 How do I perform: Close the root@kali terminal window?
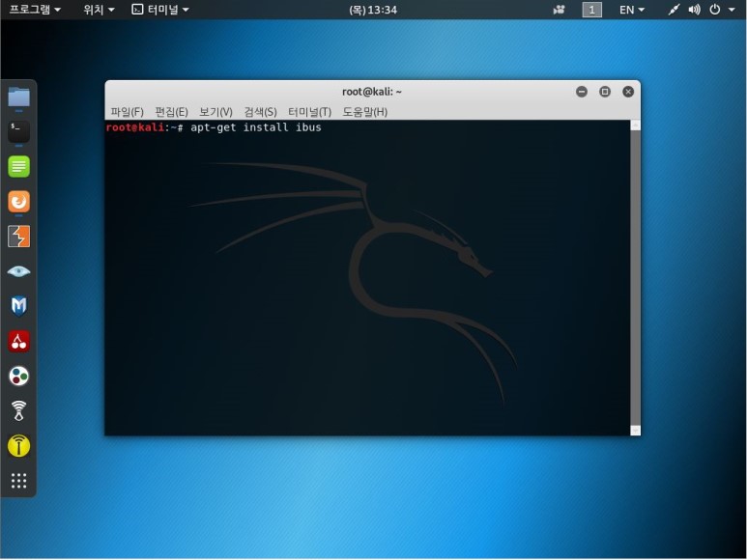[x=628, y=92]
